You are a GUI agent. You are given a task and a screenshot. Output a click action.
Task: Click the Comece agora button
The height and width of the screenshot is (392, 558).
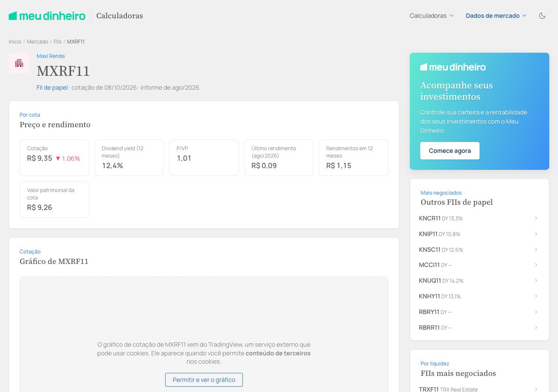[x=450, y=151]
